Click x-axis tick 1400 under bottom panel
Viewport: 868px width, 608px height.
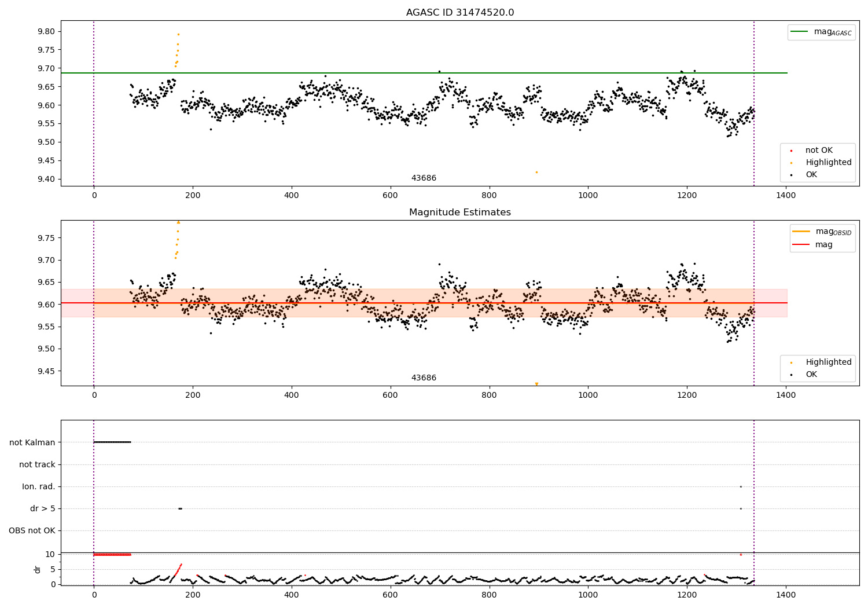point(786,594)
